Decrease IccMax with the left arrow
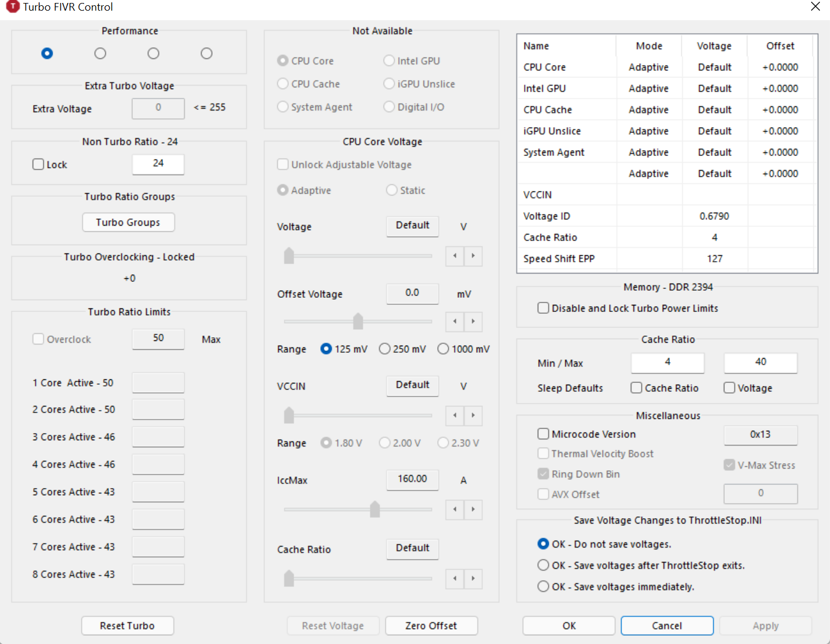 point(455,509)
